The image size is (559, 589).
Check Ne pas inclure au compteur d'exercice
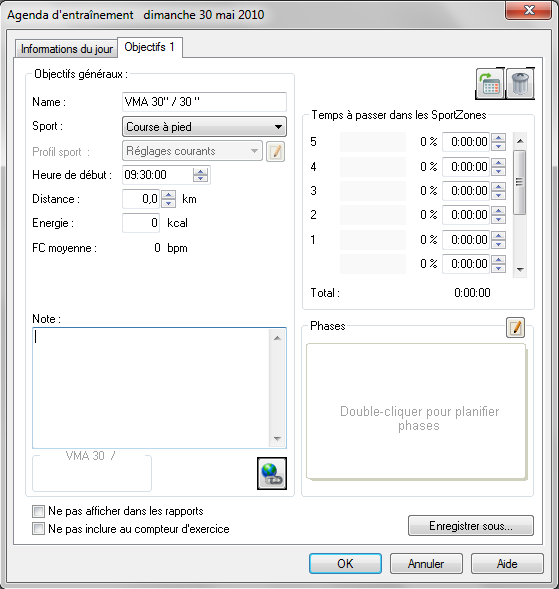38,529
